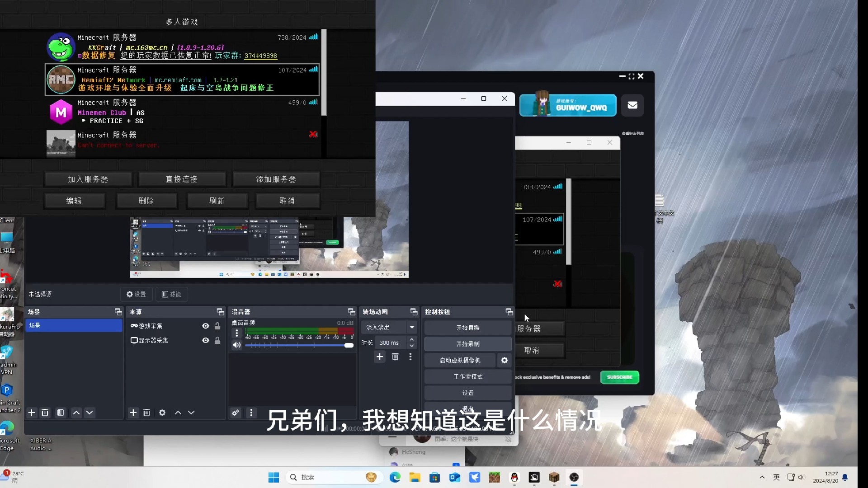The width and height of the screenshot is (868, 488).
Task: Open the mixer panel's three-dot menu
Action: click(251, 413)
